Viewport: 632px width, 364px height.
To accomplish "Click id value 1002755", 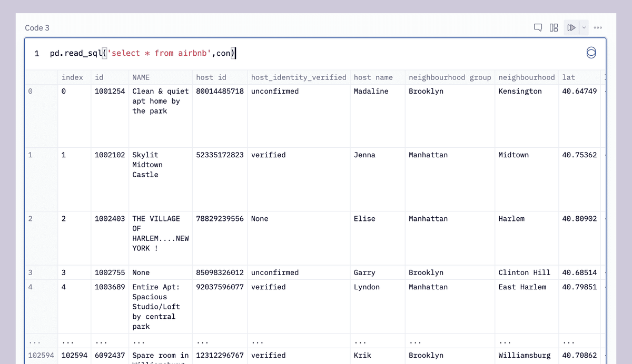I will coord(110,272).
